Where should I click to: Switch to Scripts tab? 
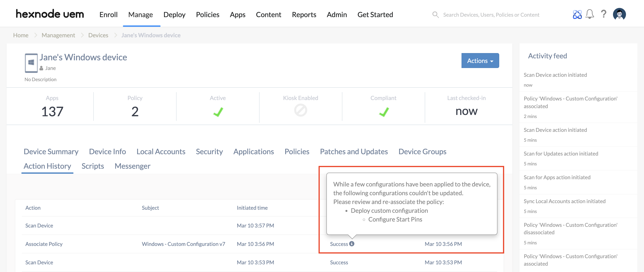(93, 166)
